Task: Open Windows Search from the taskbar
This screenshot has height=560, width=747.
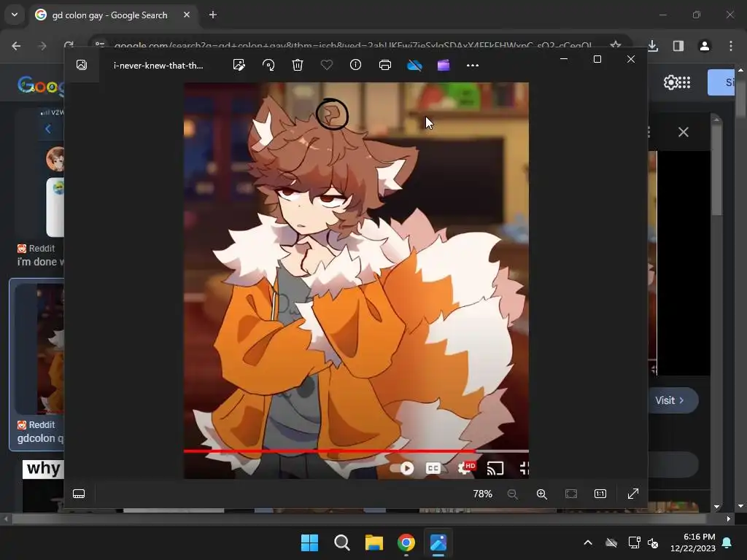Action: coord(341,542)
